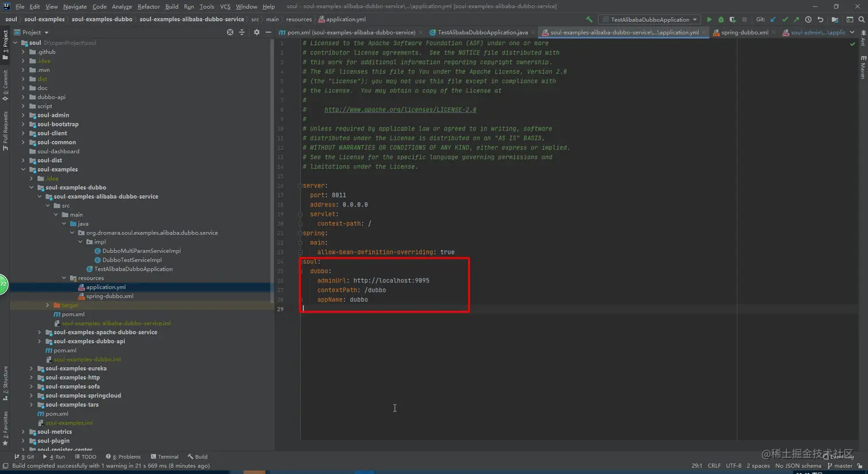Click the 29:1 caret position indicator

click(x=696, y=466)
